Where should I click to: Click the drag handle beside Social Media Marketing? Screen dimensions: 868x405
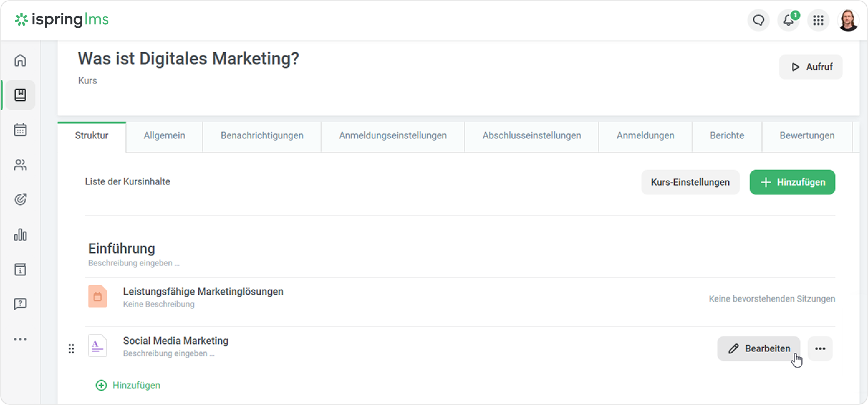pyautogui.click(x=71, y=348)
